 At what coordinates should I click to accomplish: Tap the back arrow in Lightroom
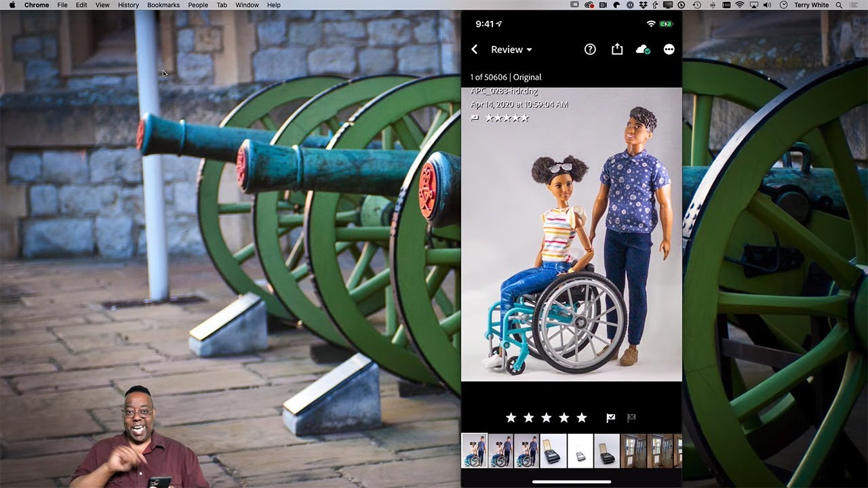tap(475, 49)
